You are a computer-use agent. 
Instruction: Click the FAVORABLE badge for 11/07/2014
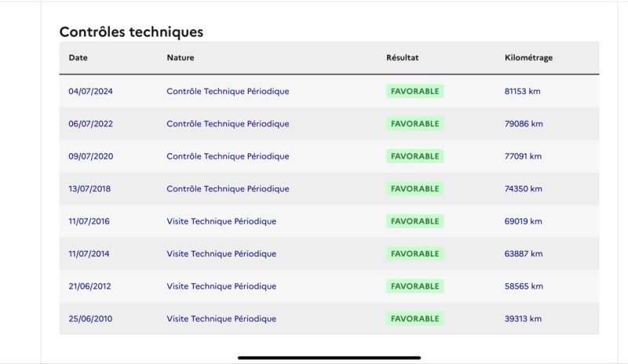(x=414, y=254)
